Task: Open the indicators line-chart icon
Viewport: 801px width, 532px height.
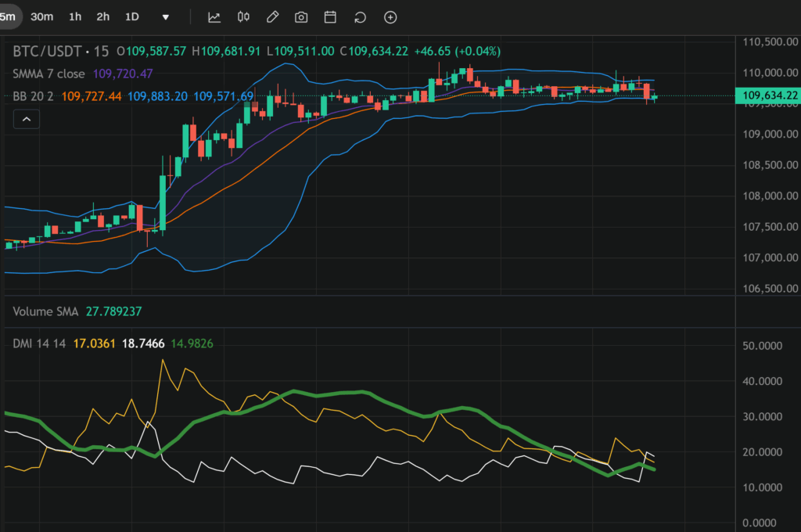Action: click(x=214, y=17)
